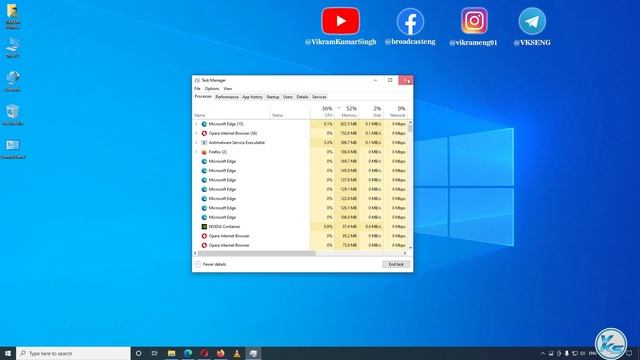
Task: Select the Network desktop icon
Action: pyautogui.click(x=13, y=82)
